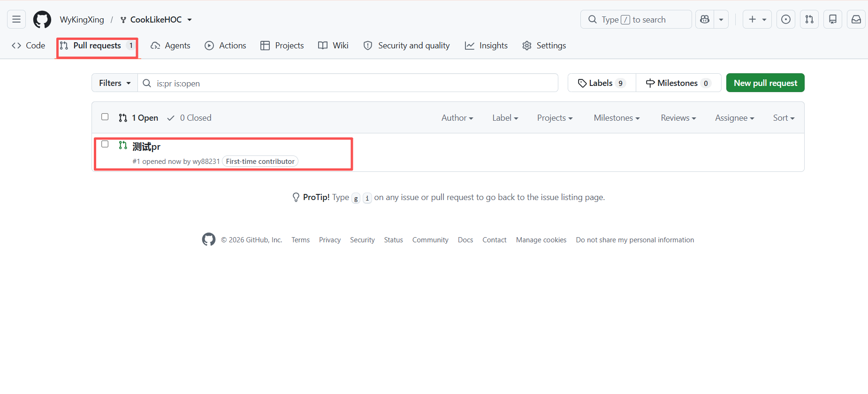The height and width of the screenshot is (394, 868).
Task: Show the 1 Open pull requests
Action: [138, 118]
